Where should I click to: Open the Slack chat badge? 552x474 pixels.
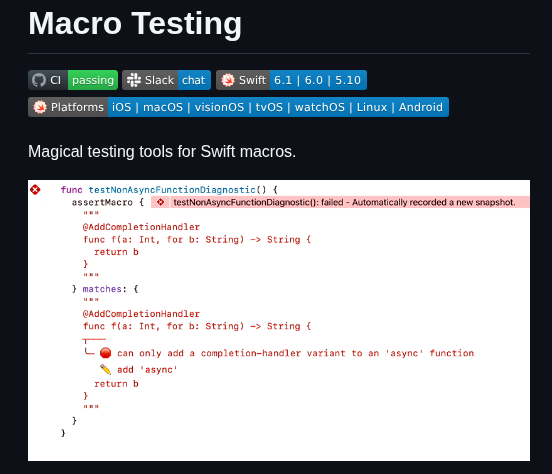point(166,80)
